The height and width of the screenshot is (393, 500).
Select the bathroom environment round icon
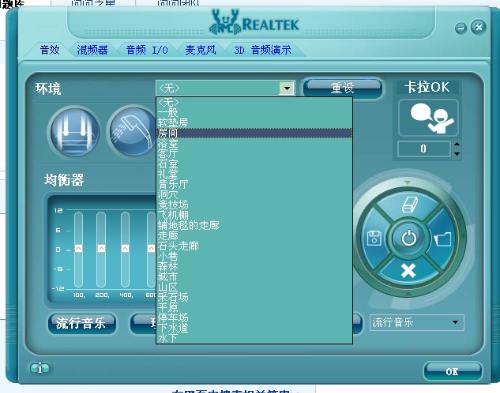click(x=75, y=131)
